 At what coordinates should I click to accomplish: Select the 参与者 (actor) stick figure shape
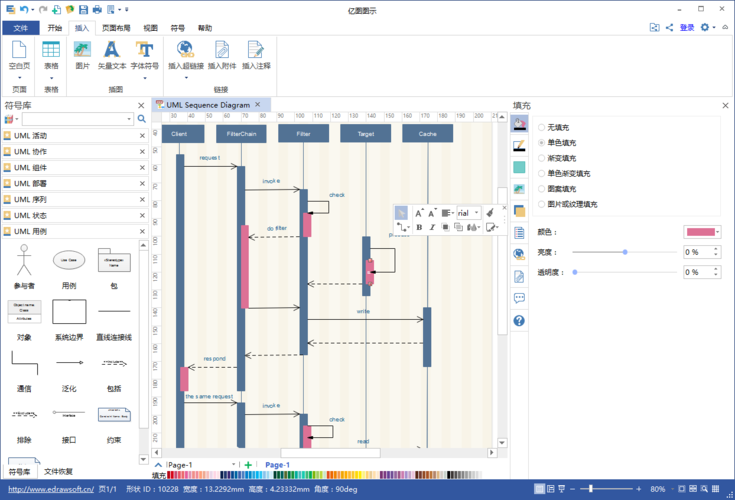tap(23, 264)
